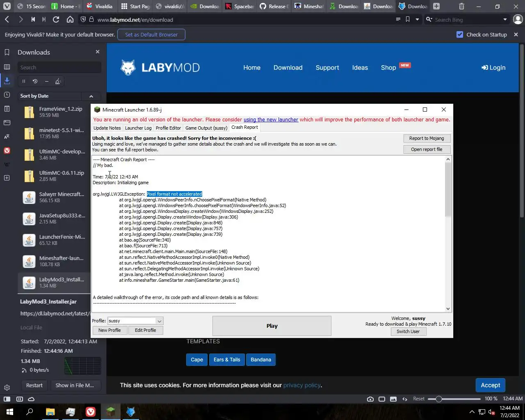The image size is (525, 420).
Task: Click the page zoom slider handle
Action: [x=438, y=399]
